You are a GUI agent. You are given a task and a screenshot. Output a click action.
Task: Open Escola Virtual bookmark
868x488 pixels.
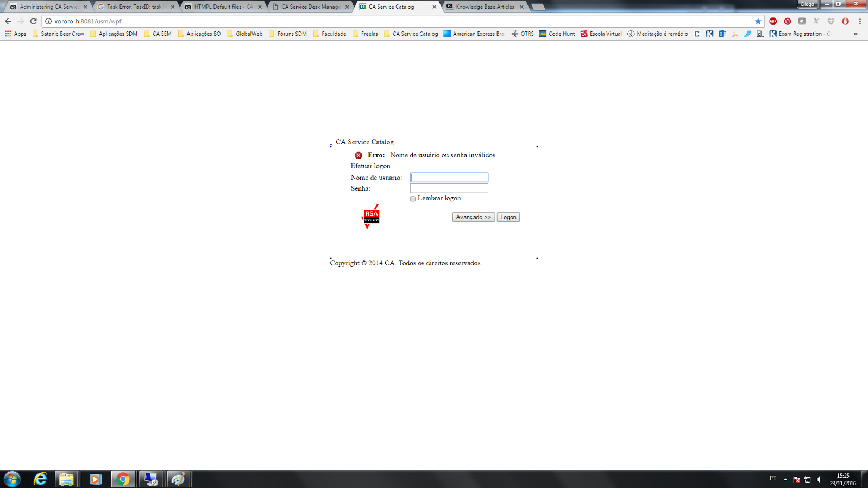tap(601, 34)
